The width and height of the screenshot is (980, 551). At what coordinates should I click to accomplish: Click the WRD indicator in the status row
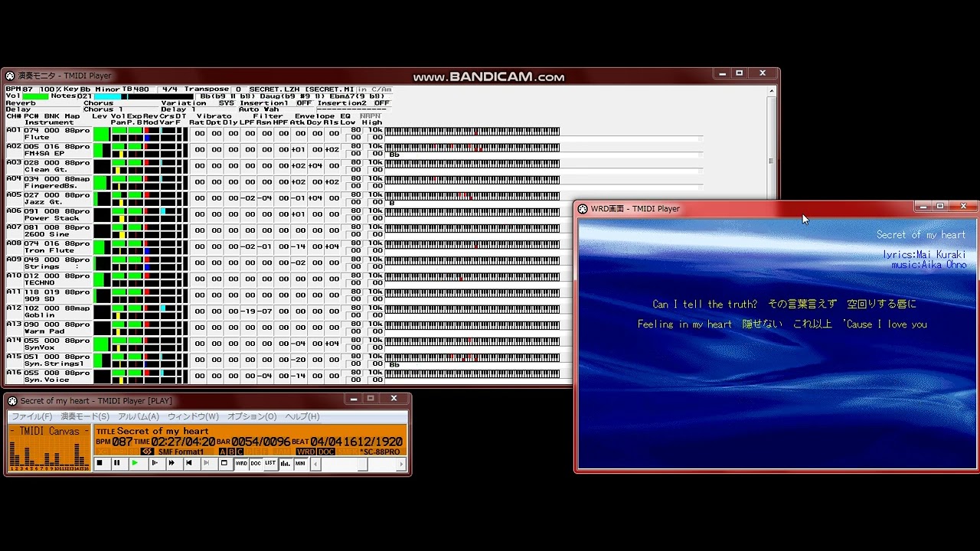point(305,452)
